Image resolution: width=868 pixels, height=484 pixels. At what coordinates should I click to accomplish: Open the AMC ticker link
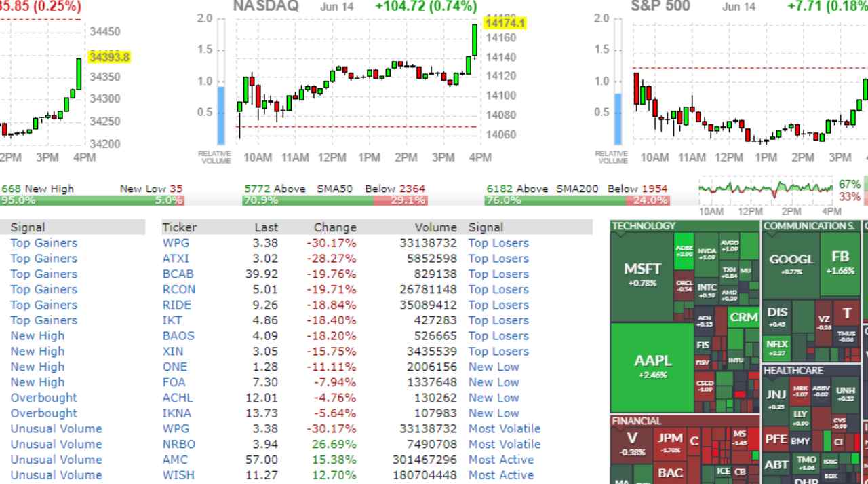click(175, 460)
